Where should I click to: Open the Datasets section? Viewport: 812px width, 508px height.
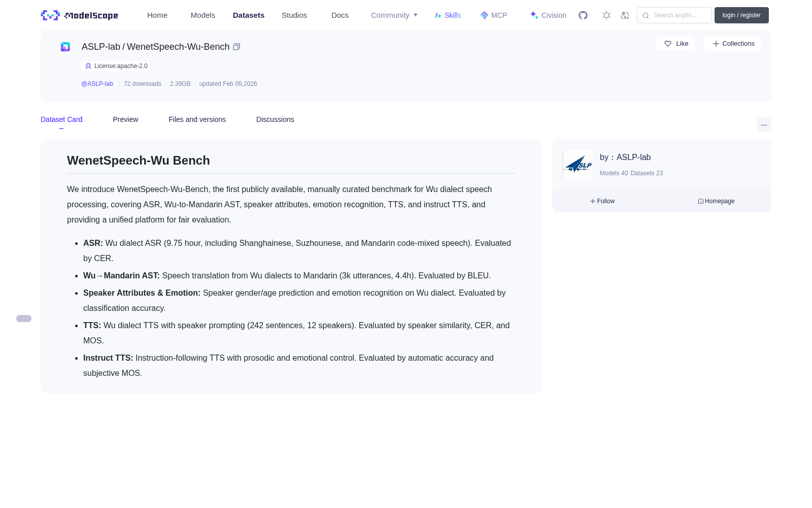pyautogui.click(x=249, y=15)
